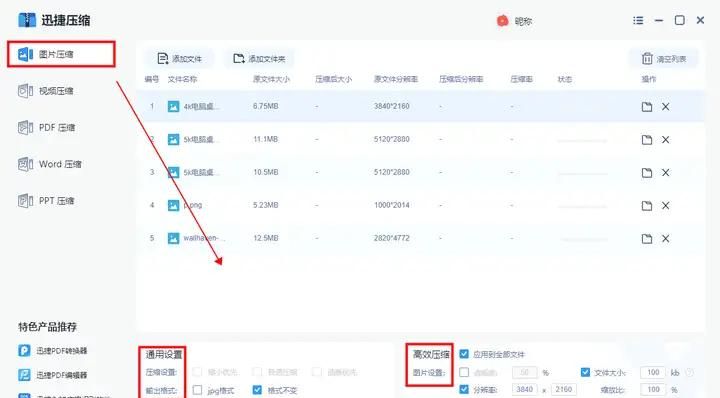Viewport: 720px width, 398px height.
Task: Click the resolution width field 3840
Action: point(524,390)
